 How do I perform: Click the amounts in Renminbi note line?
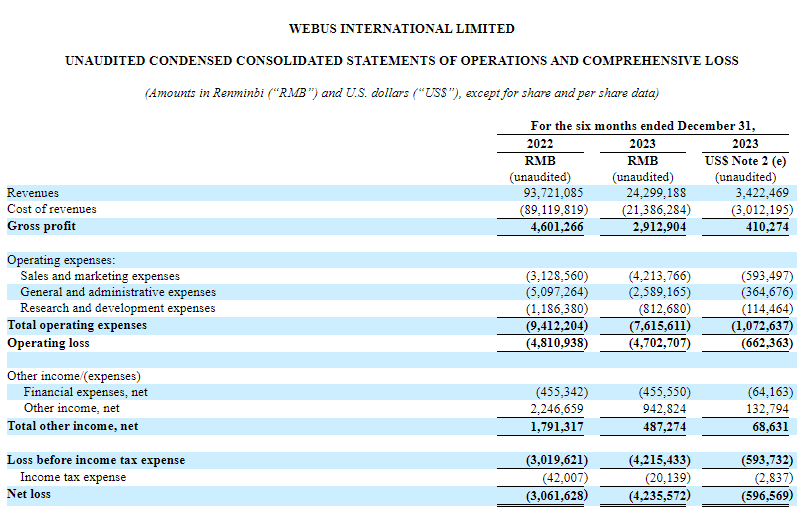(x=401, y=93)
